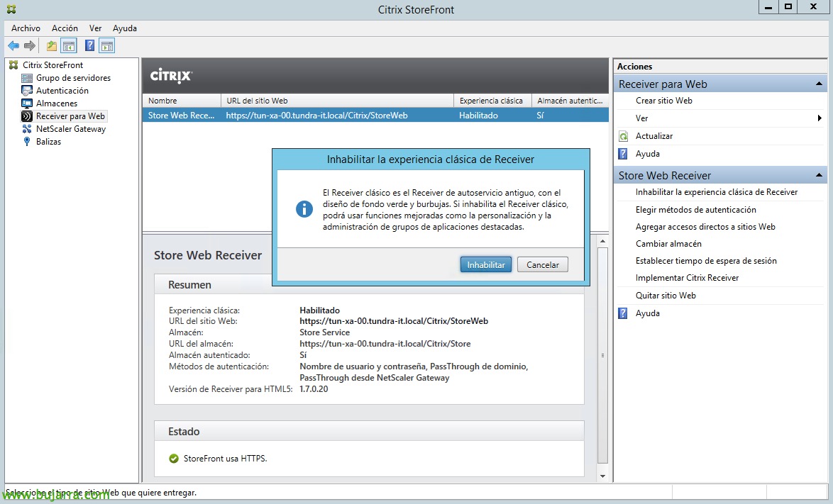
Task: Select Autenticación in the tree
Action: click(x=62, y=91)
